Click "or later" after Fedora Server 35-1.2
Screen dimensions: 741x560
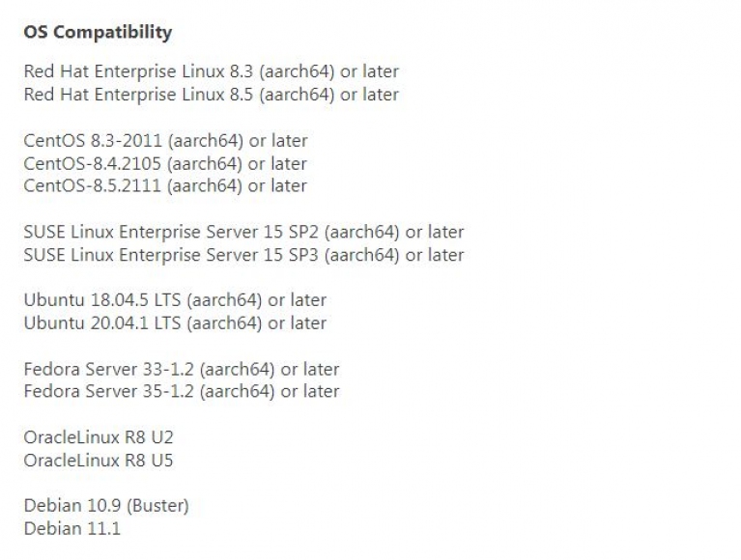click(310, 391)
